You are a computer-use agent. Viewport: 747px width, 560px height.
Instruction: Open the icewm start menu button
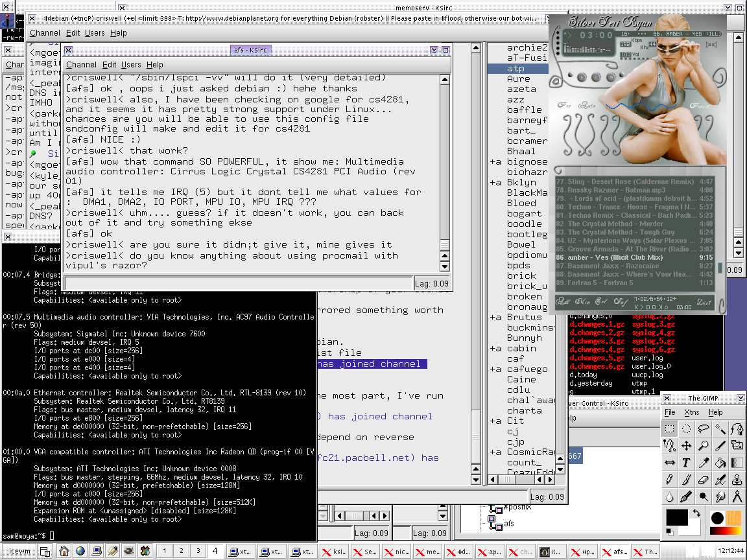click(x=19, y=551)
